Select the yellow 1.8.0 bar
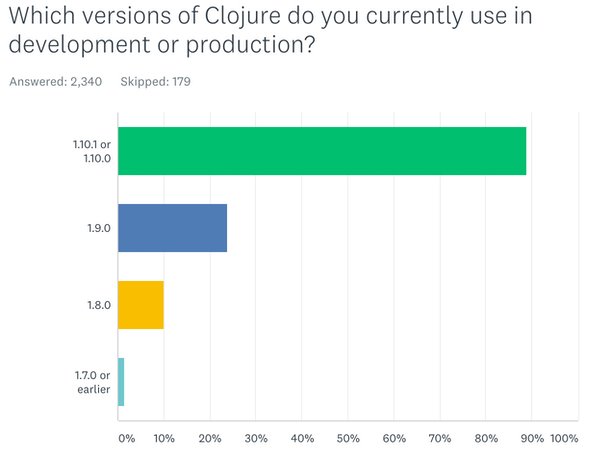Viewport: 600px width, 458px height. point(141,305)
